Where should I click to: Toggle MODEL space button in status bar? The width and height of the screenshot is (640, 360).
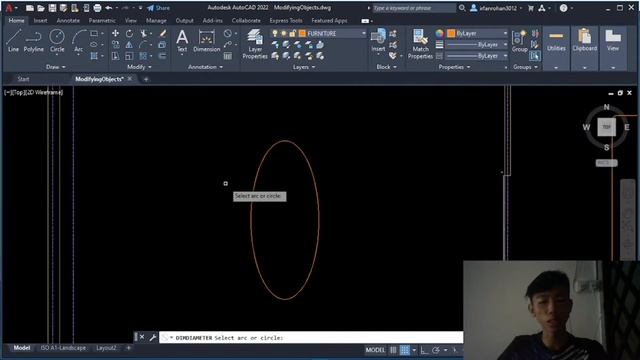click(375, 350)
